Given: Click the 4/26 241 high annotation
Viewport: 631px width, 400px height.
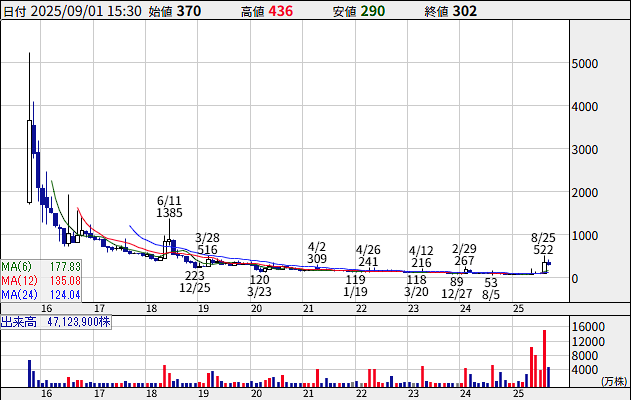Looking at the screenshot, I should pos(368,256).
